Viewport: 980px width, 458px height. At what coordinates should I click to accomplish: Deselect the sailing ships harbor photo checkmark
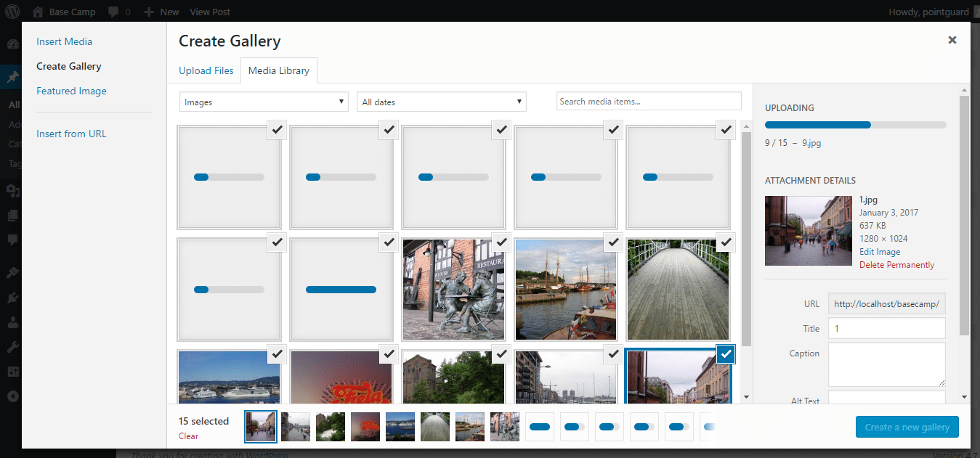614,242
